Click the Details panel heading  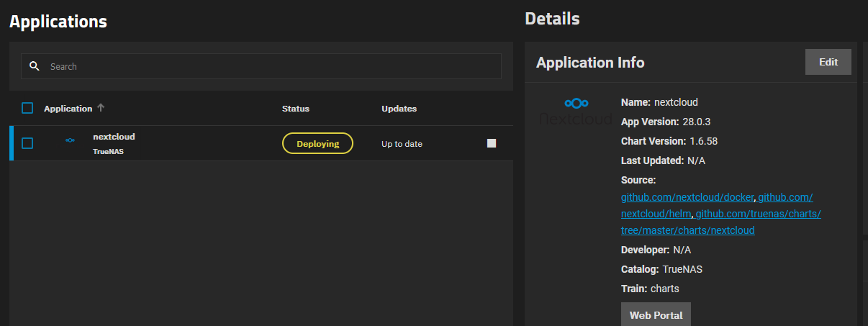point(552,19)
